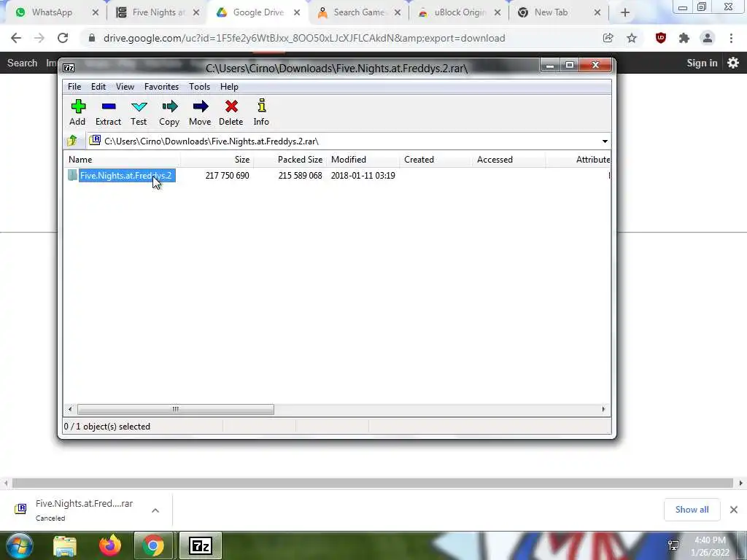This screenshot has height=560, width=747.
Task: Click the 7-Zip horizontal scrollbar thumb
Action: (x=176, y=409)
